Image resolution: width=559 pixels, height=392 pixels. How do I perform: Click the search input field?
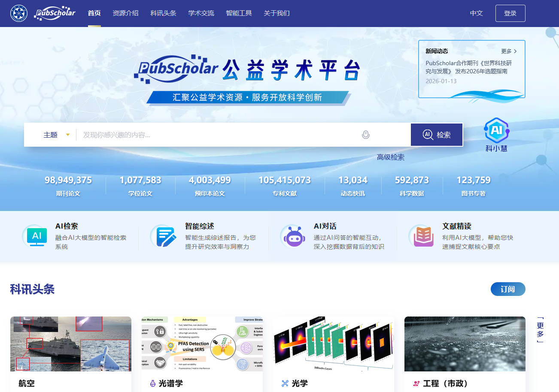point(219,135)
